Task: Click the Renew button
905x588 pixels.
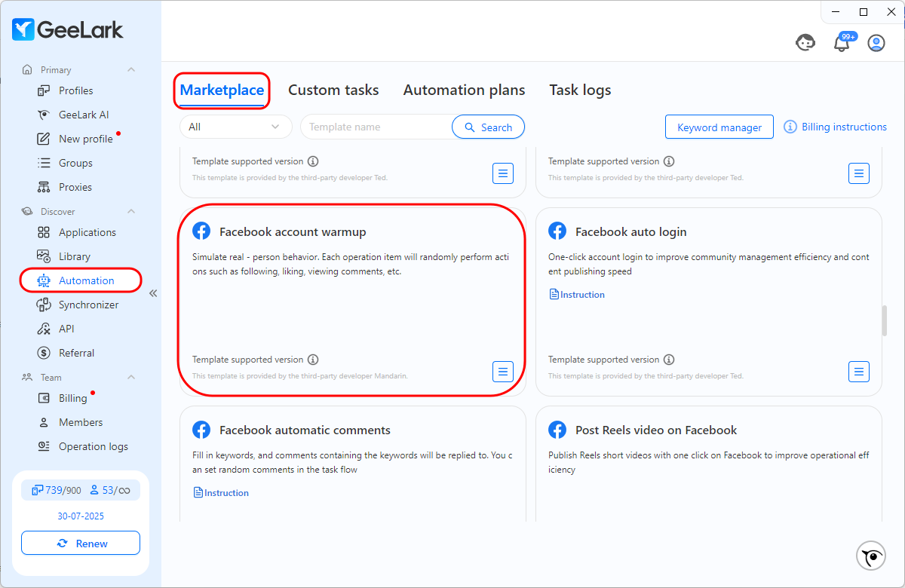Action: (81, 544)
